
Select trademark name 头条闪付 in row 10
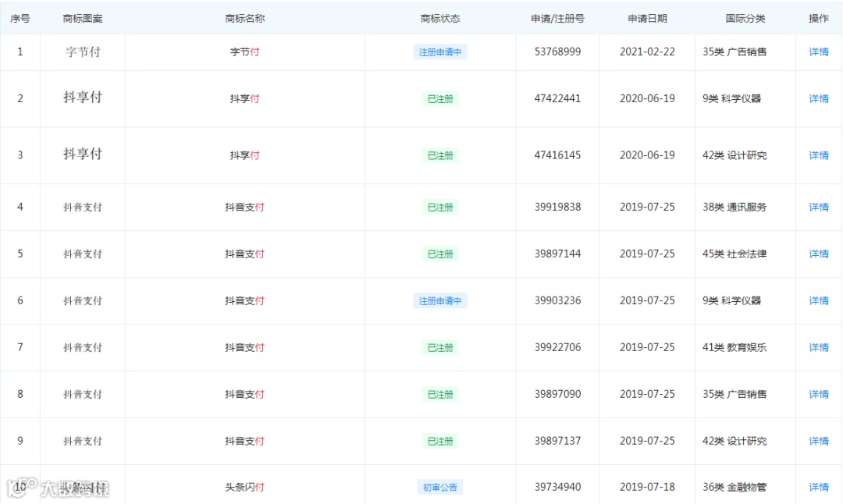pyautogui.click(x=244, y=488)
